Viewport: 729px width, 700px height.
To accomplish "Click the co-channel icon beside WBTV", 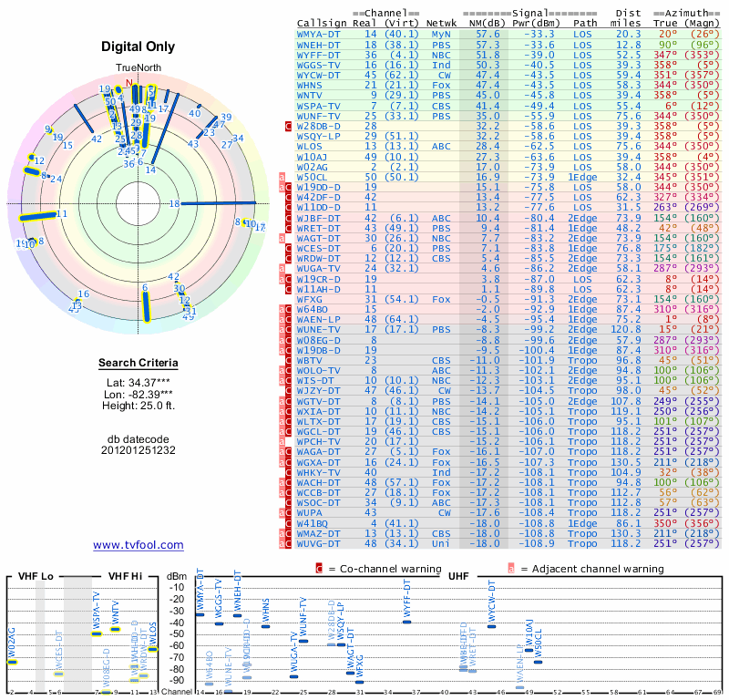I will [x=288, y=360].
